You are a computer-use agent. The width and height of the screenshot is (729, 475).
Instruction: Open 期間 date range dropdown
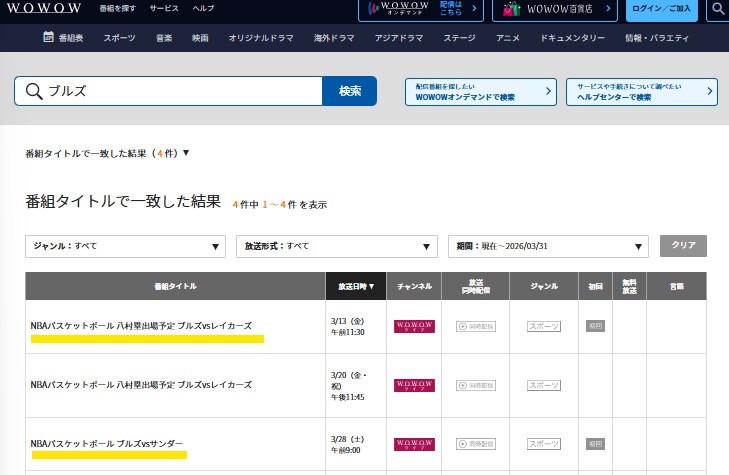click(x=548, y=246)
